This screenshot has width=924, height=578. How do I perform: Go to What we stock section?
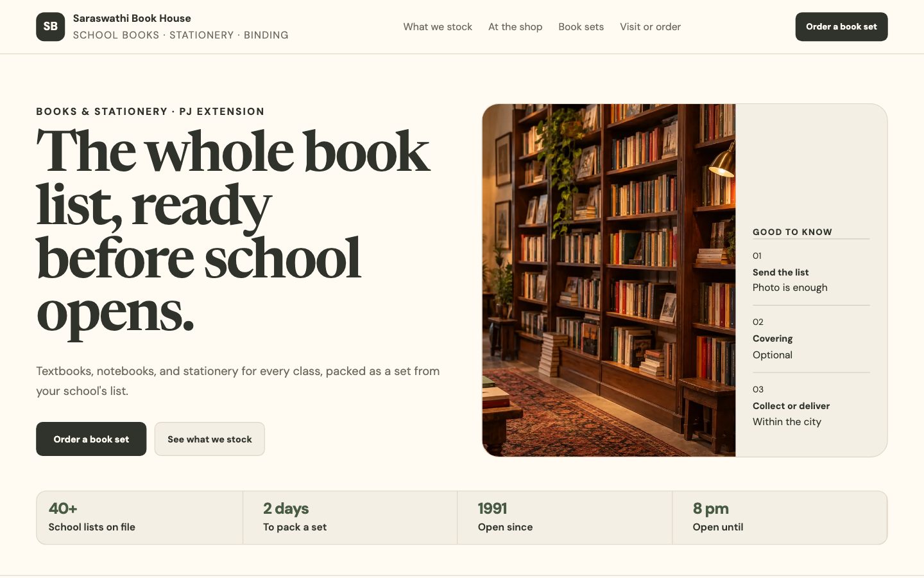click(438, 26)
